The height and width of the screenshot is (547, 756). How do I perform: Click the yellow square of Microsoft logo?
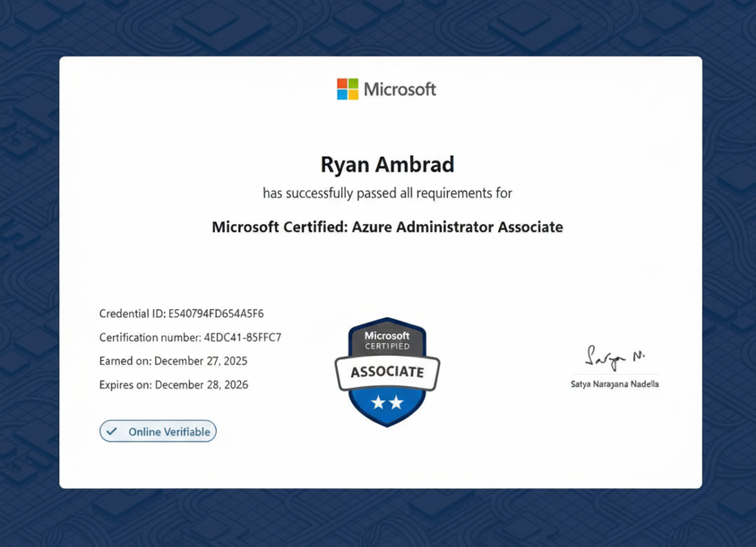pyautogui.click(x=353, y=94)
